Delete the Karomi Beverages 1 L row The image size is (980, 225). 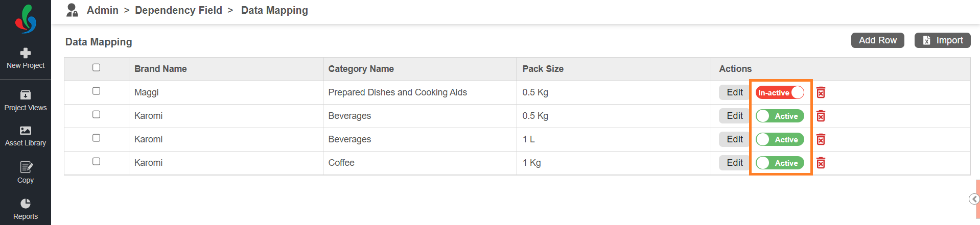[821, 139]
